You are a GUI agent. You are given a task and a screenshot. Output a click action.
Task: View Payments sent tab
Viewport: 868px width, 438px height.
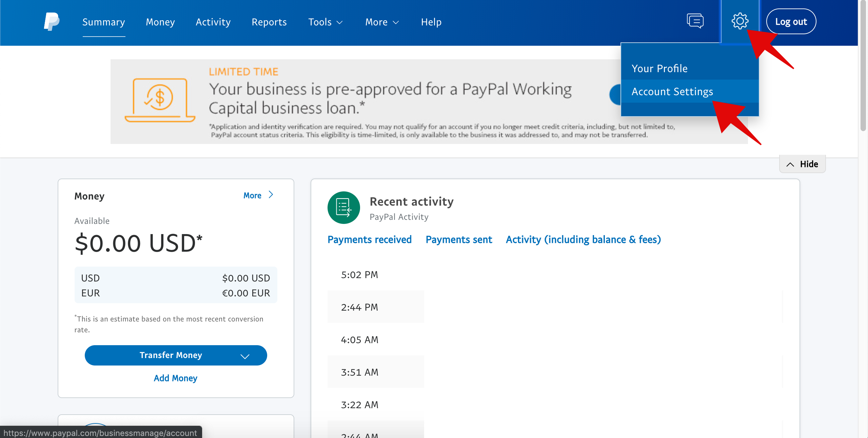coord(459,240)
